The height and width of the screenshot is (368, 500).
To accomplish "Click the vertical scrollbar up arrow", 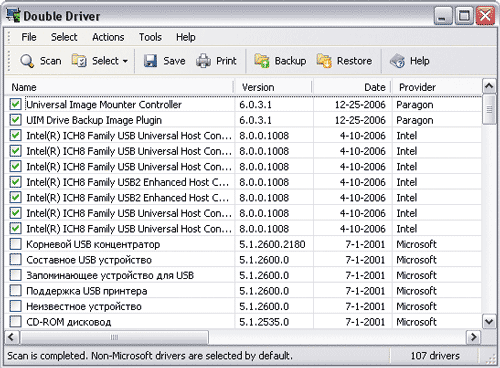I will point(489,86).
